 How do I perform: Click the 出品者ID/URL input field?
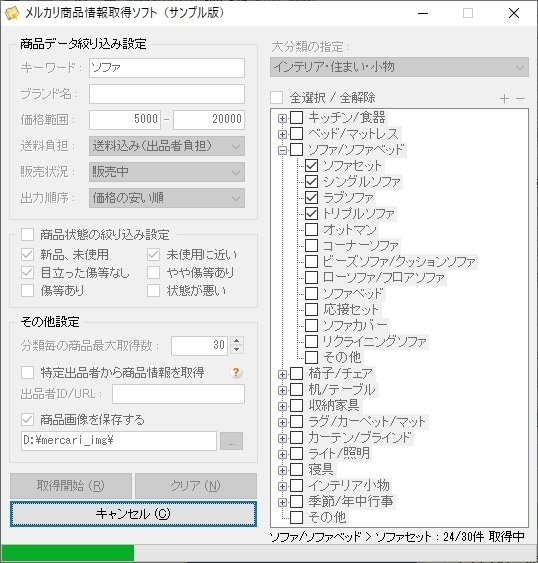178,394
